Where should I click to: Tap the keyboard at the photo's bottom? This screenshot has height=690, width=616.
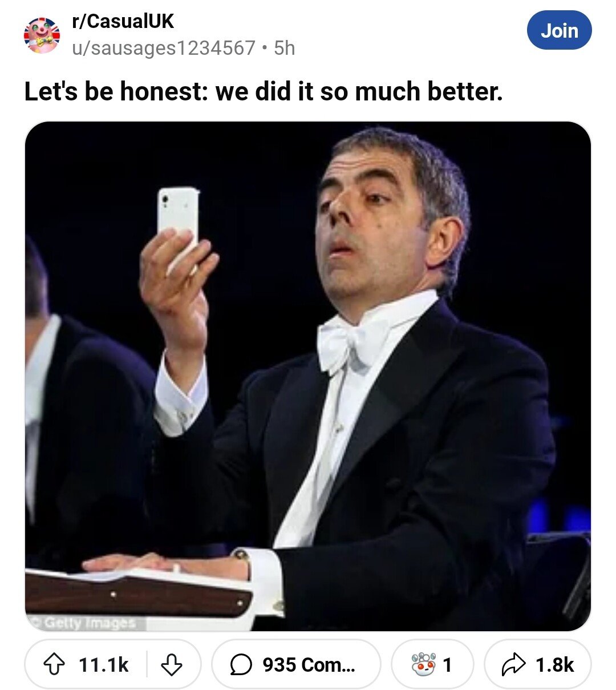pyautogui.click(x=140, y=594)
